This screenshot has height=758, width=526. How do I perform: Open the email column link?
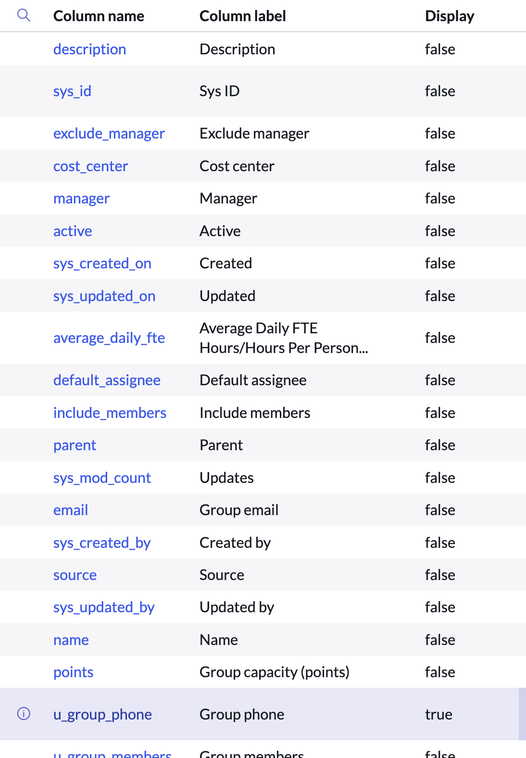coord(71,510)
